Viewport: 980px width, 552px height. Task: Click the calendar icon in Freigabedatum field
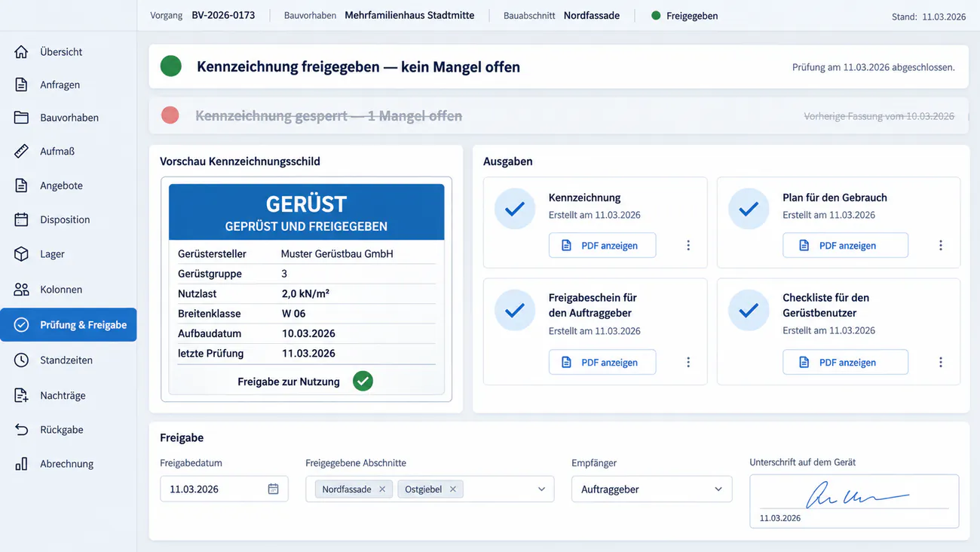[274, 489]
